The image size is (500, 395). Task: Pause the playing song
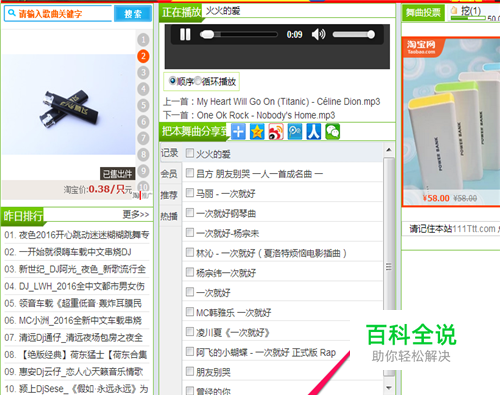(x=185, y=34)
